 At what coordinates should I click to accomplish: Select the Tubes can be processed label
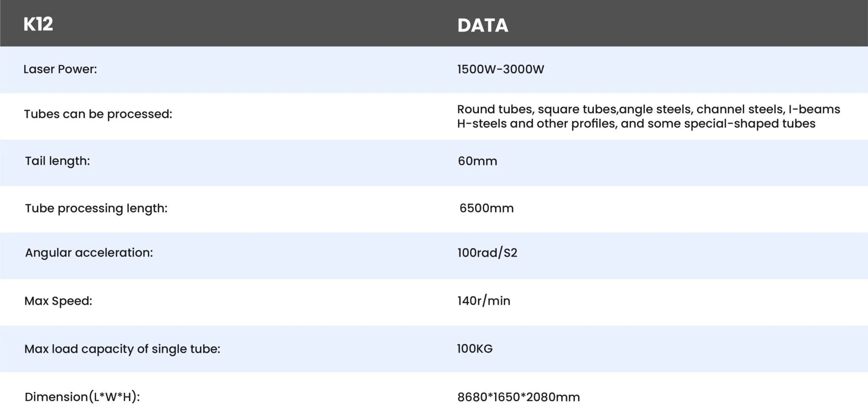[x=98, y=114]
